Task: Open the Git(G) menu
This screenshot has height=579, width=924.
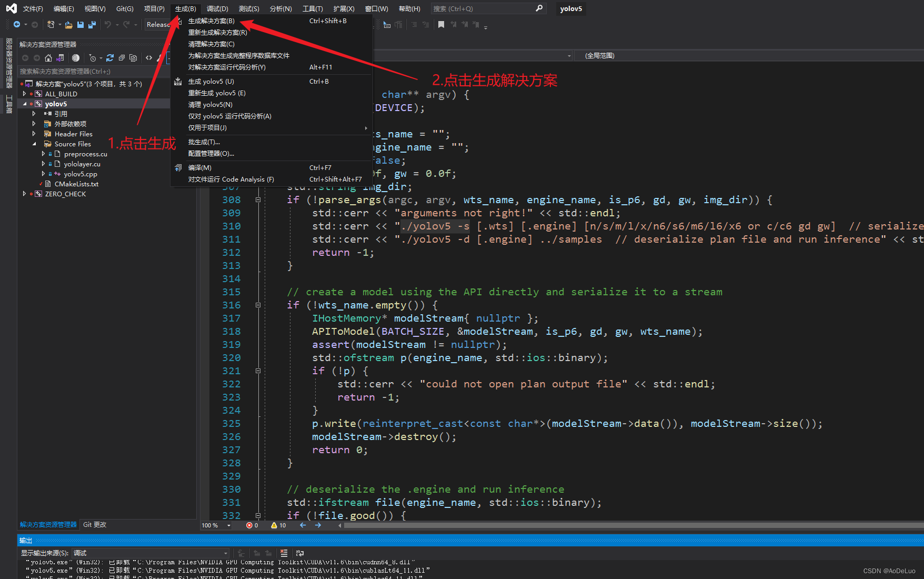Action: (125, 8)
